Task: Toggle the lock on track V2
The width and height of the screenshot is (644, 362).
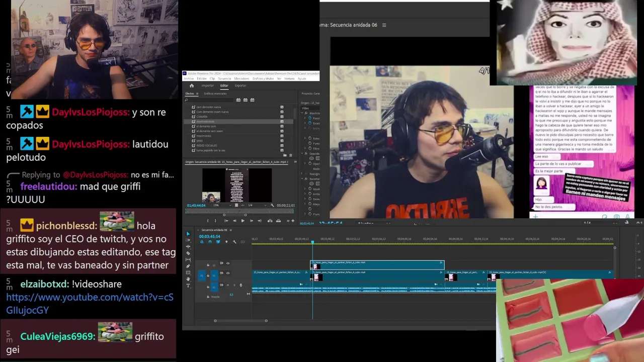Action: 208,265
